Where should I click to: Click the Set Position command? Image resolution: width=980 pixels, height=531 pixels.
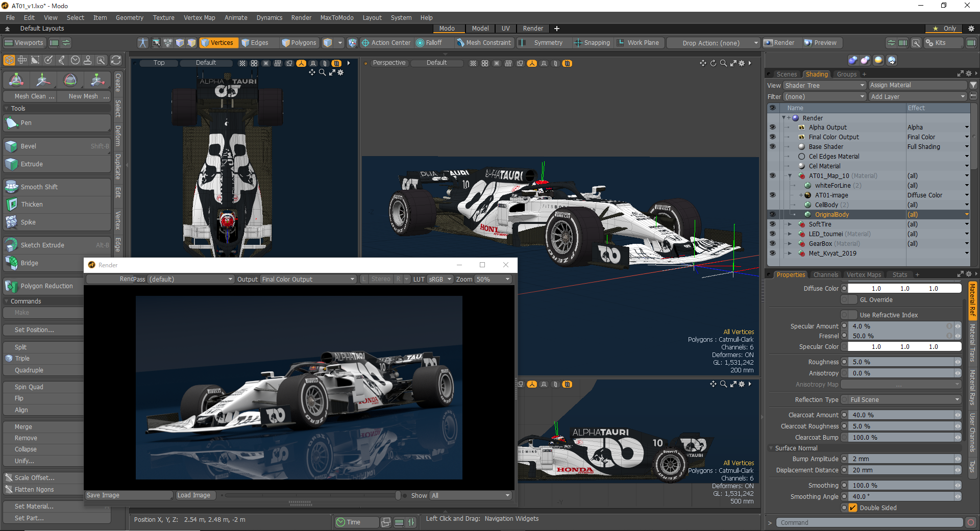click(44, 330)
